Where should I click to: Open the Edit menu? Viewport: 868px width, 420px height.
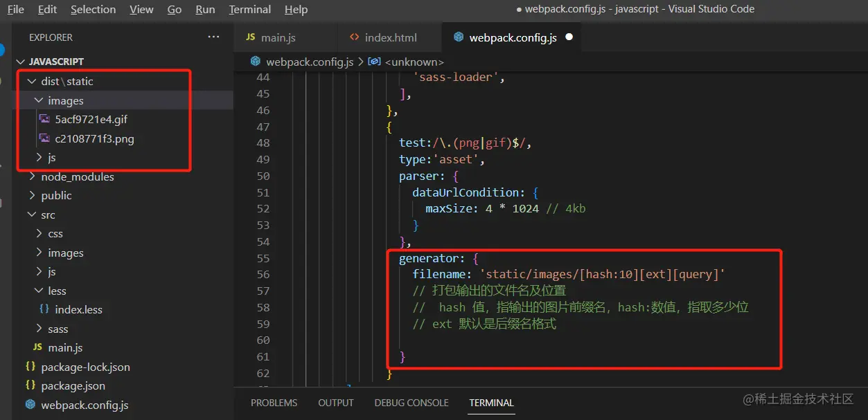[x=47, y=9]
